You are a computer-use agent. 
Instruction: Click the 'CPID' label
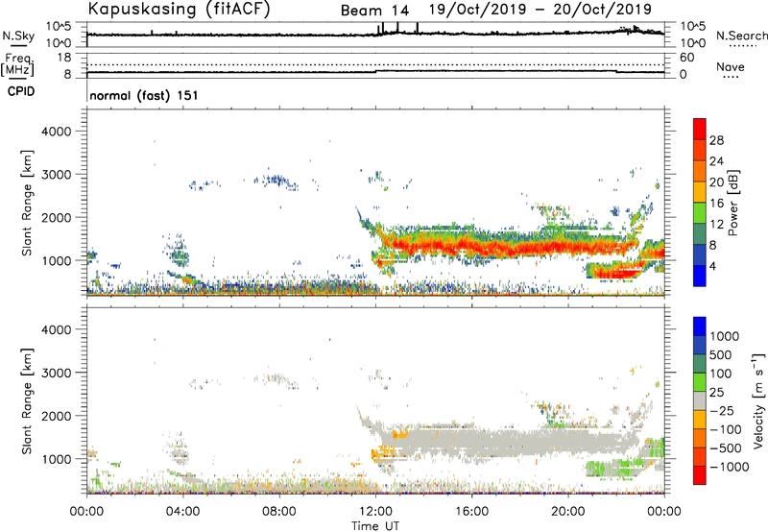[x=21, y=91]
